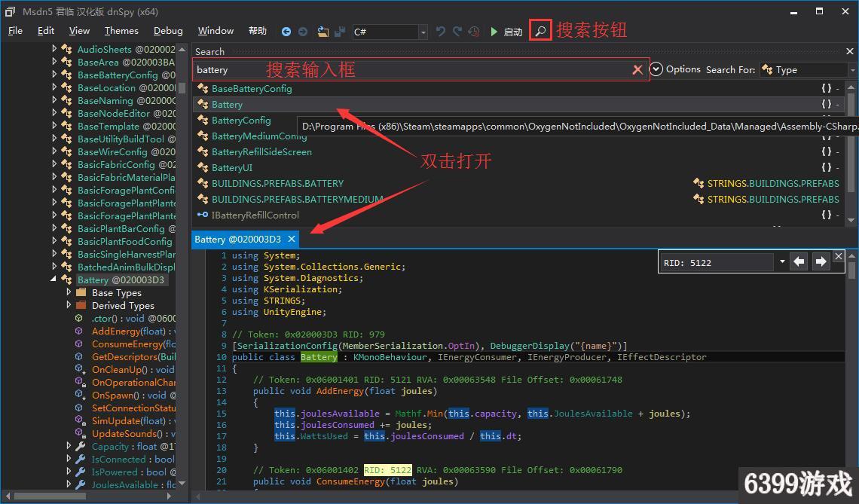The width and height of the screenshot is (859, 504).
Task: Select UpdateSounds() method in tree
Action: click(x=133, y=433)
